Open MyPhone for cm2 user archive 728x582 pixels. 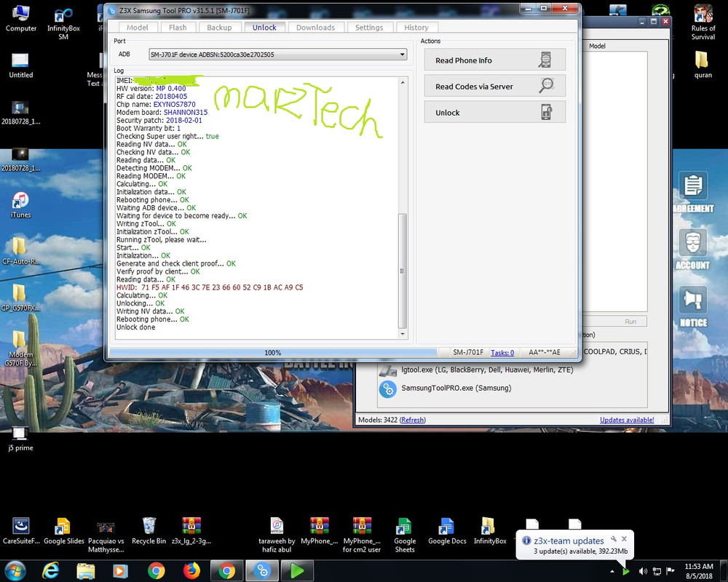(x=362, y=535)
